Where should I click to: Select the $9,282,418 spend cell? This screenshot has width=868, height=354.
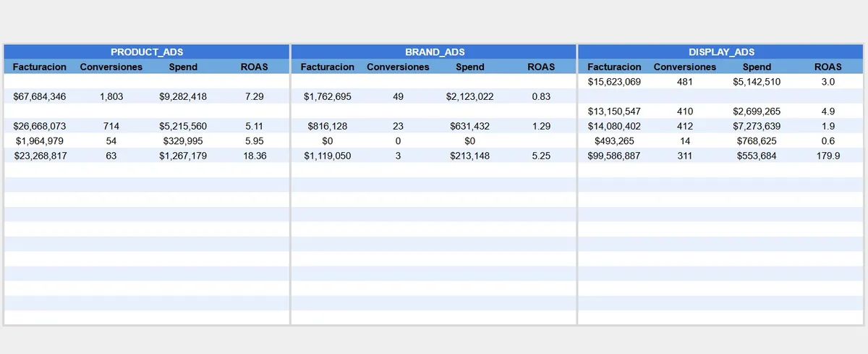click(x=183, y=96)
